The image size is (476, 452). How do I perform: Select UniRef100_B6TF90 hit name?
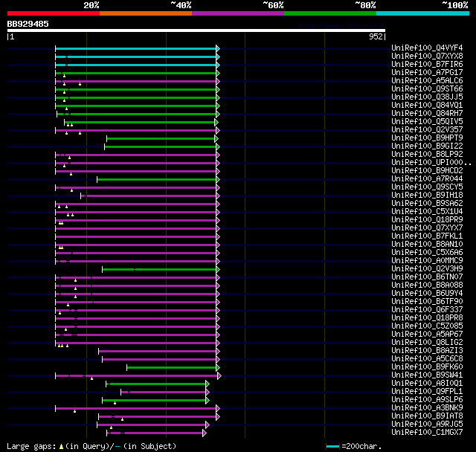[427, 302]
